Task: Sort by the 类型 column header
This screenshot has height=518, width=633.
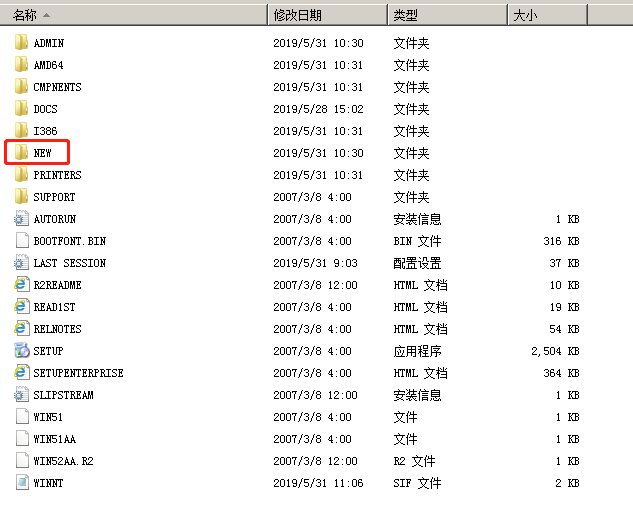Action: (x=406, y=15)
